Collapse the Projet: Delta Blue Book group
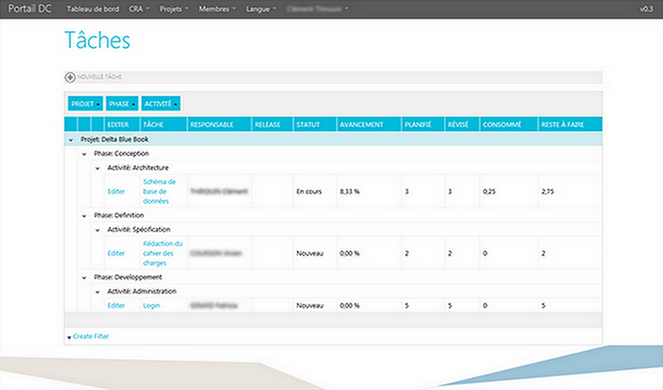This screenshot has height=390, width=663. point(71,140)
